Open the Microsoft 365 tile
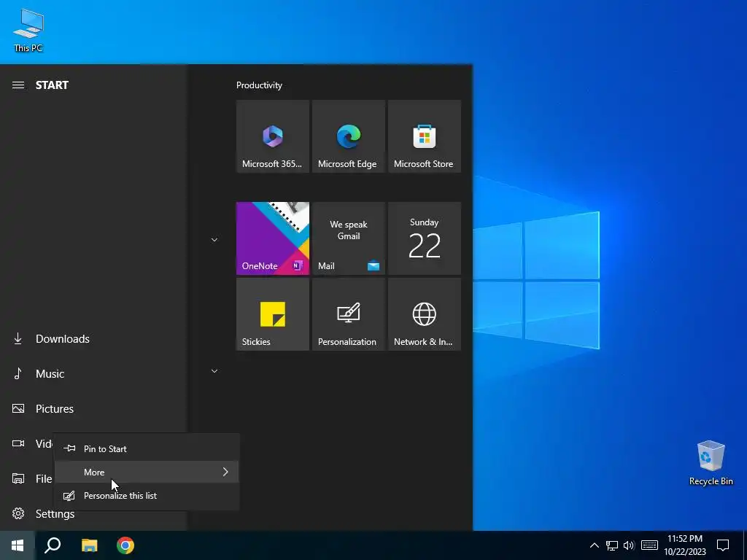Viewport: 747px width, 560px height. [x=273, y=136]
